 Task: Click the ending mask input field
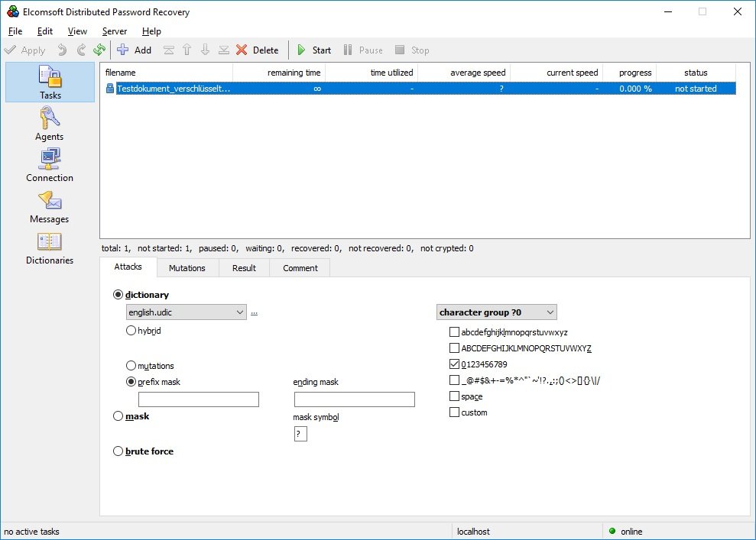tap(355, 399)
